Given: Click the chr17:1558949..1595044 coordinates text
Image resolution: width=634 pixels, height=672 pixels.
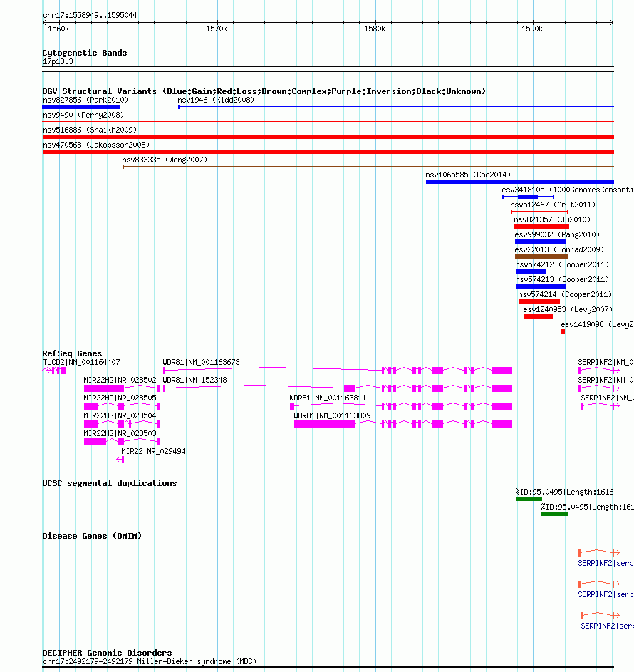Looking at the screenshot, I should point(90,15).
